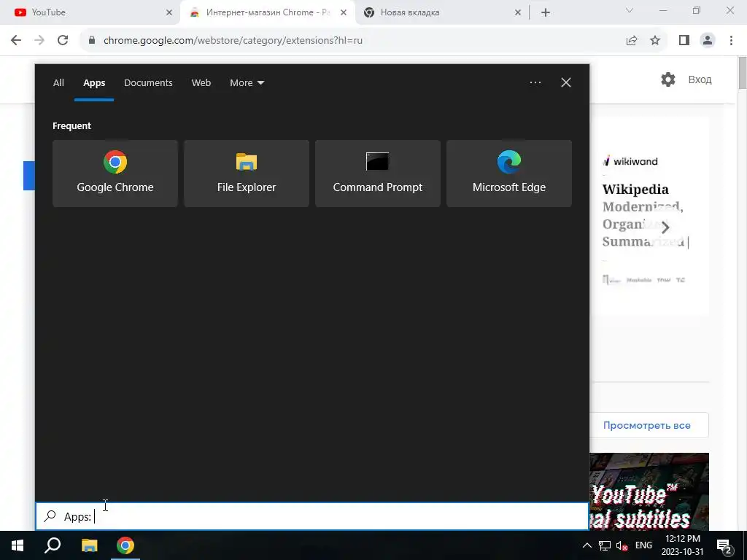The width and height of the screenshot is (747, 560).
Task: Open Command Prompt tile
Action: (x=378, y=174)
